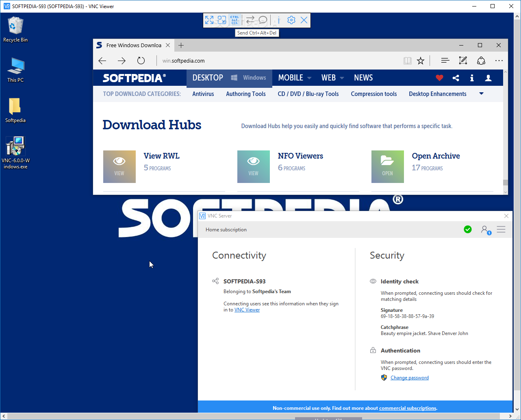Add the page to favorites star
Screen dimensions: 521x420
pos(421,61)
